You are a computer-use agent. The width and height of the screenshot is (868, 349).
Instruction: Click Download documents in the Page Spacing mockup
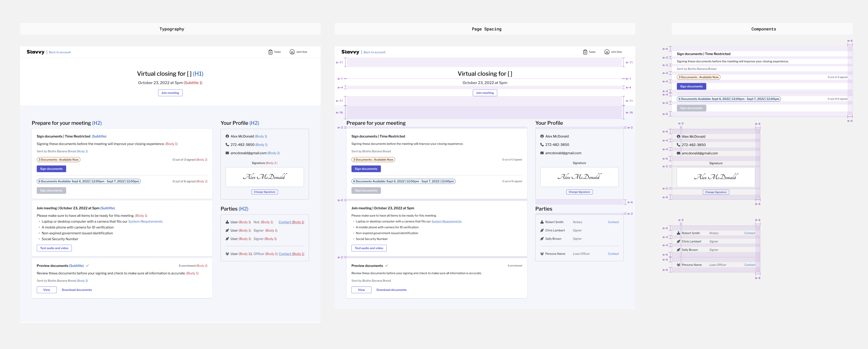pos(391,290)
